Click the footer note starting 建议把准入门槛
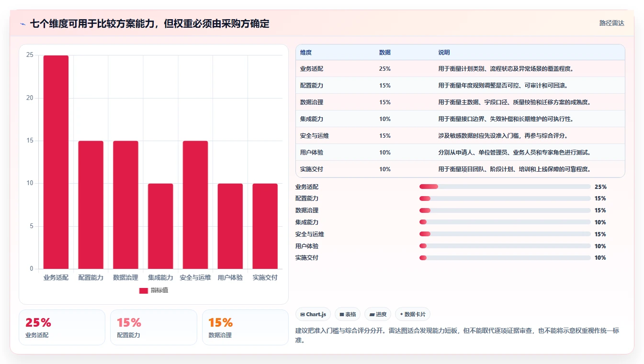The width and height of the screenshot is (644, 364). tap(458, 335)
